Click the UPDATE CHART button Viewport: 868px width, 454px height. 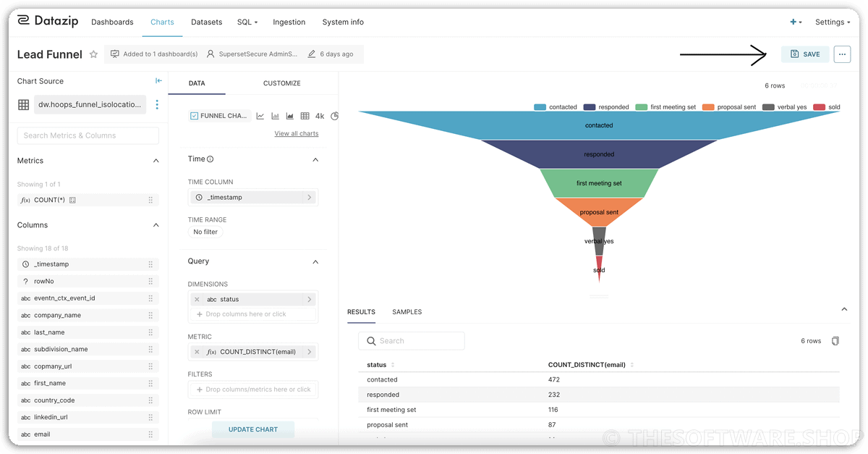253,429
